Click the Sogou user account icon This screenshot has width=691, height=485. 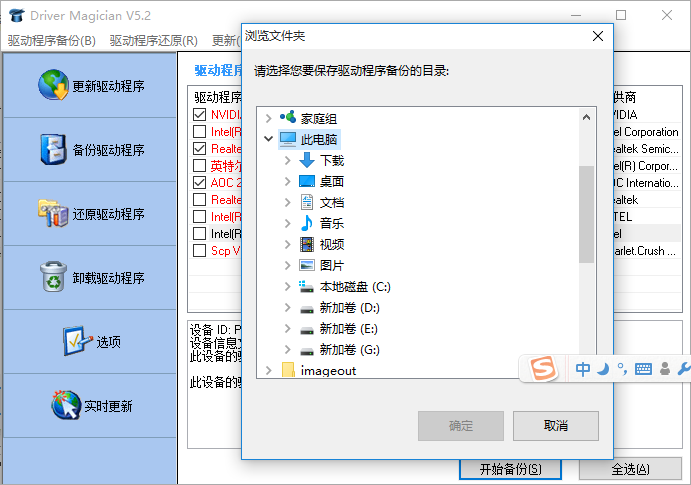[x=665, y=369]
